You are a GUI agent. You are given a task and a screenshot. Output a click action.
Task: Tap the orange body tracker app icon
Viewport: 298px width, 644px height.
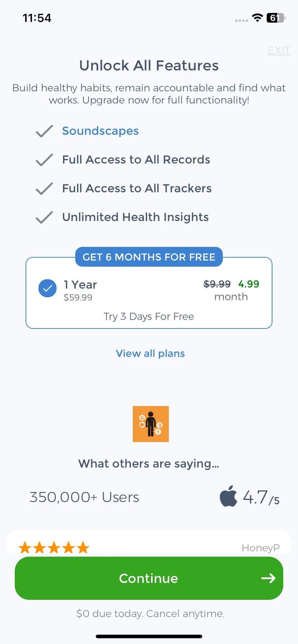(x=151, y=424)
